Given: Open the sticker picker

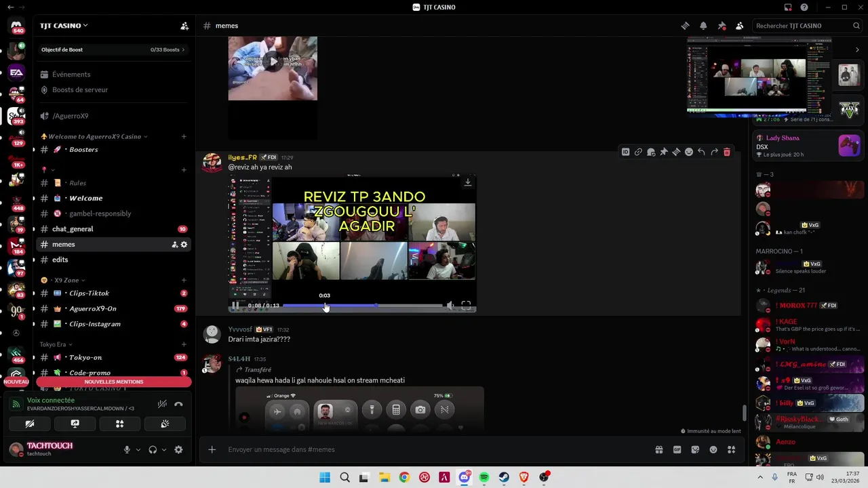Looking at the screenshot, I should [x=695, y=449].
